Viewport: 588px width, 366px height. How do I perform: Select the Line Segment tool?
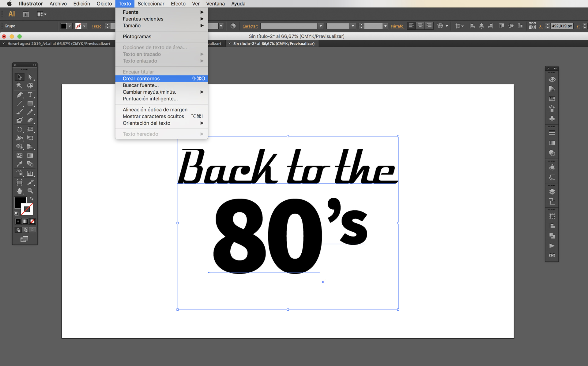19,103
